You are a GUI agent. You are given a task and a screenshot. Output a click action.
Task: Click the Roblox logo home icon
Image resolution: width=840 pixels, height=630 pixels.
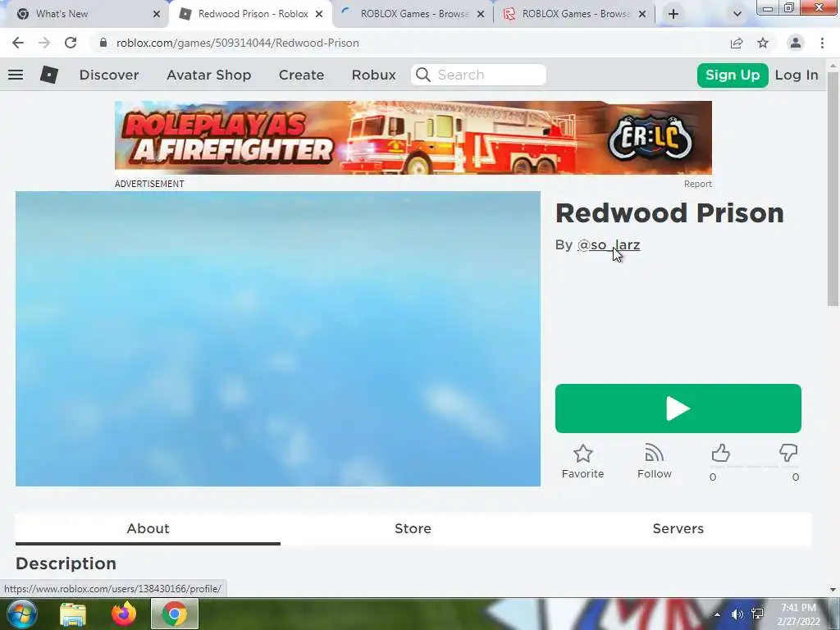(x=48, y=75)
